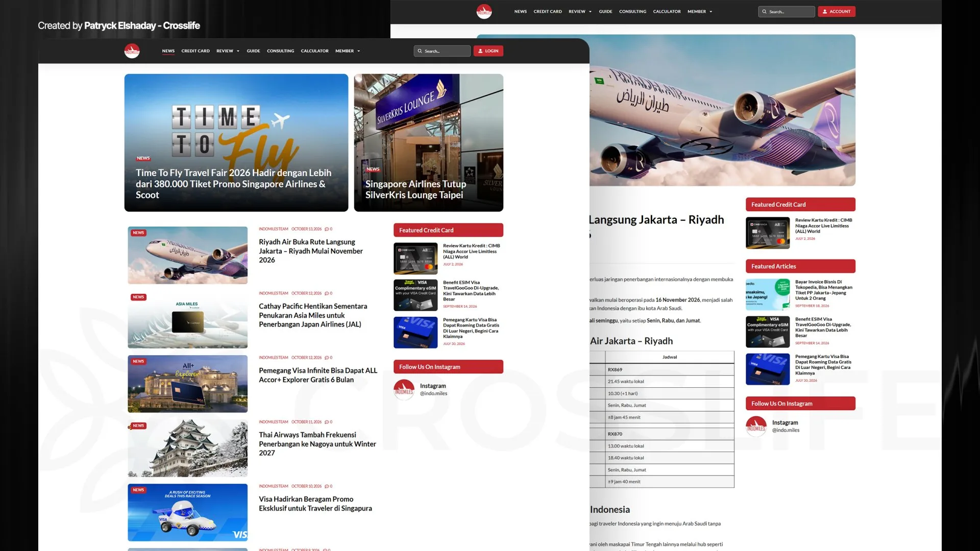This screenshot has width=980, height=551.
Task: Click the CIMB Niaga card thumbnail in left sidebar
Action: click(x=415, y=258)
